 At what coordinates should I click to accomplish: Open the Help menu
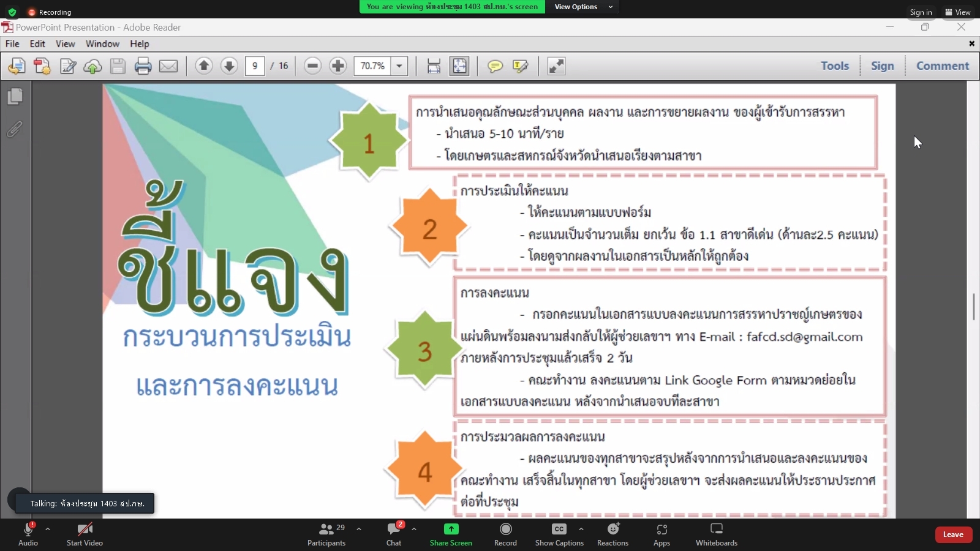(x=140, y=44)
